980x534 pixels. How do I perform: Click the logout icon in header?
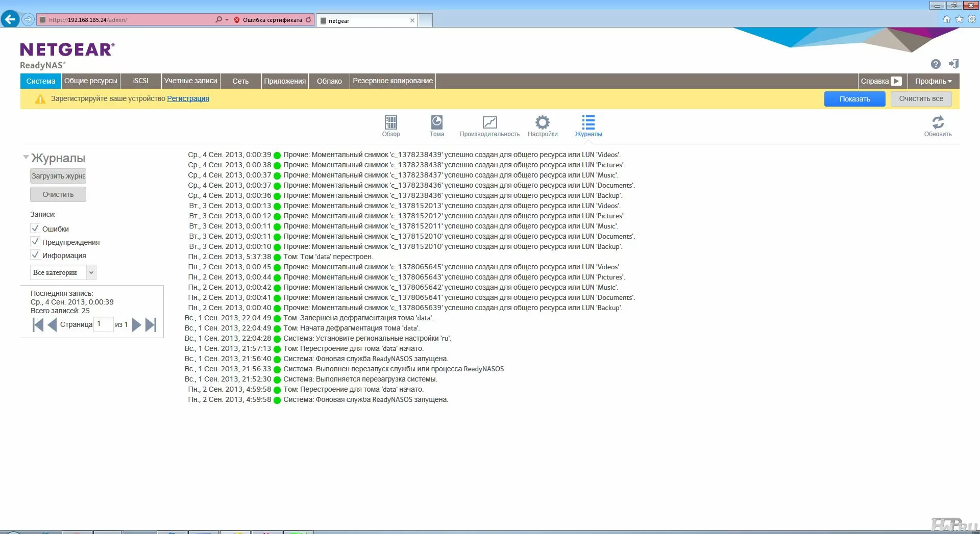(x=953, y=64)
